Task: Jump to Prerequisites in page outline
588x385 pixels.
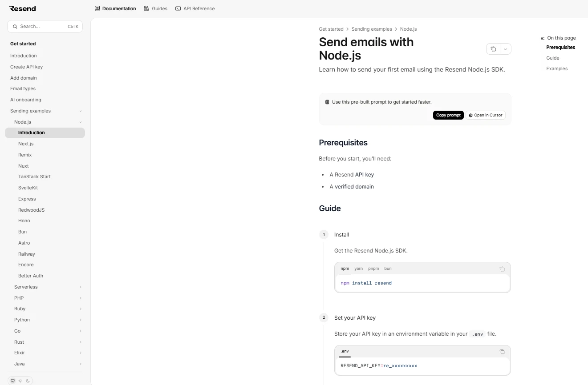Action: 560,47
